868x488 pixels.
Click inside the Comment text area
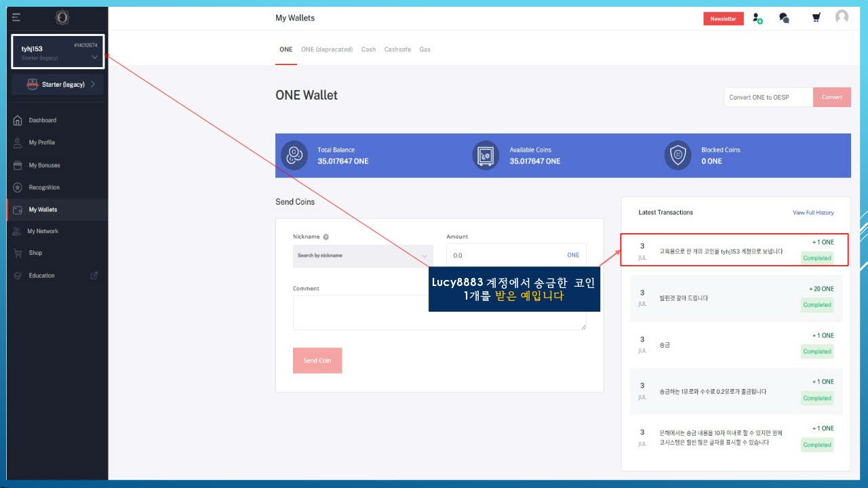439,312
